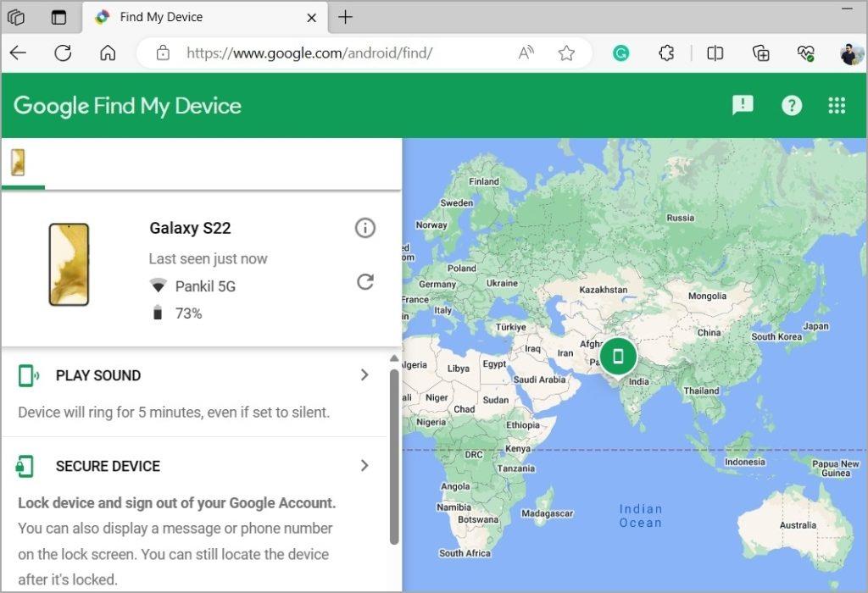
Task: Open a new browser tab
Action: tap(345, 17)
